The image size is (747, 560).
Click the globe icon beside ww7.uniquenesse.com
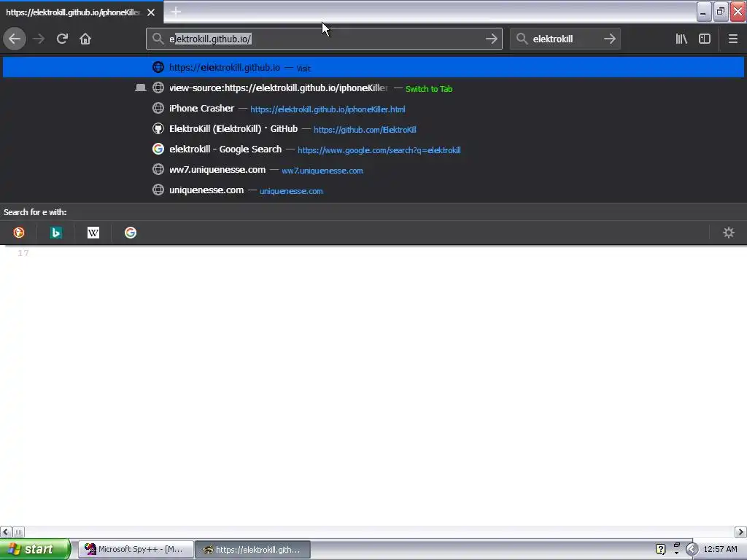158,169
